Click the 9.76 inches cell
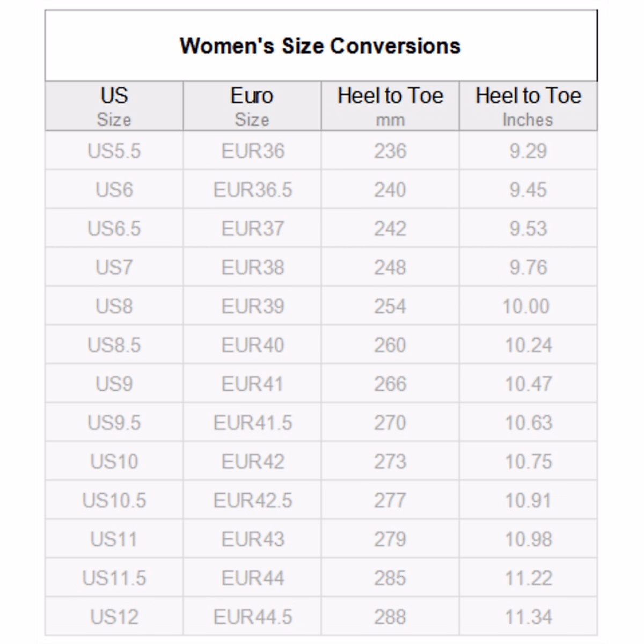This screenshot has width=644, height=644. pos(528,267)
